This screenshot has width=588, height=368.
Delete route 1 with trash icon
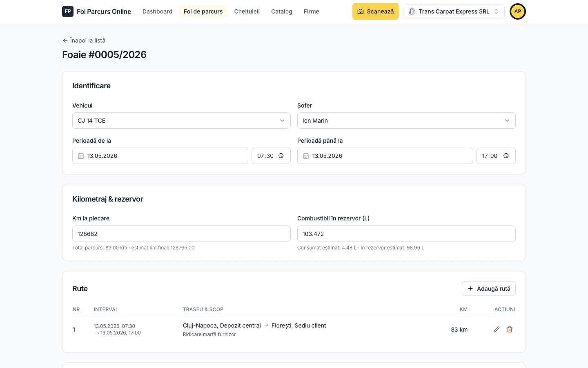[510, 330]
